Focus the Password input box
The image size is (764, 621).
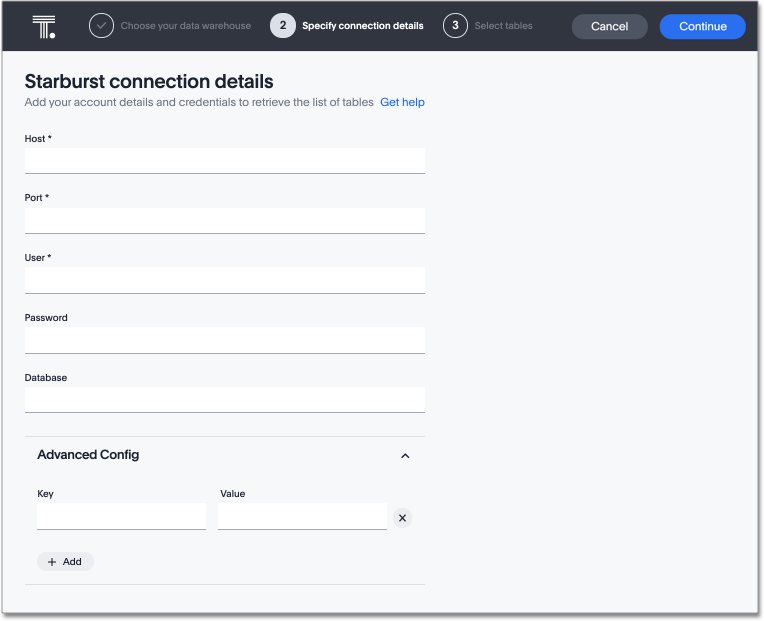(224, 340)
